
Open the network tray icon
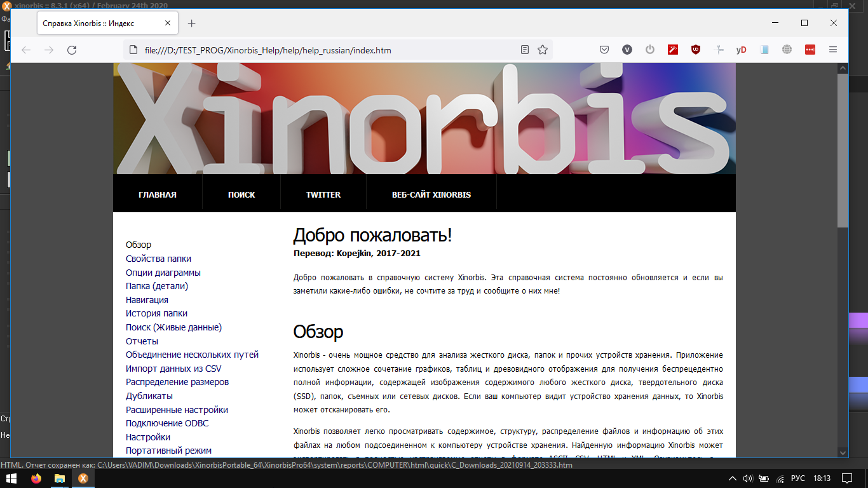point(779,478)
